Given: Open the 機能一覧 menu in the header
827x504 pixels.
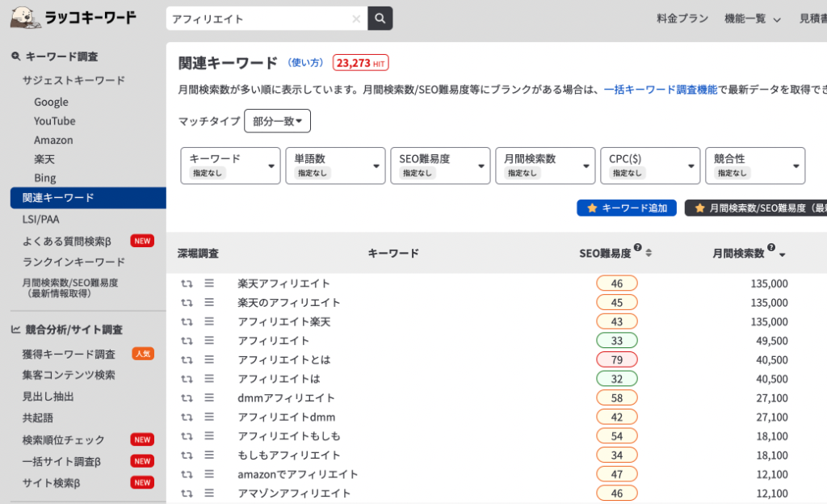Looking at the screenshot, I should (753, 19).
